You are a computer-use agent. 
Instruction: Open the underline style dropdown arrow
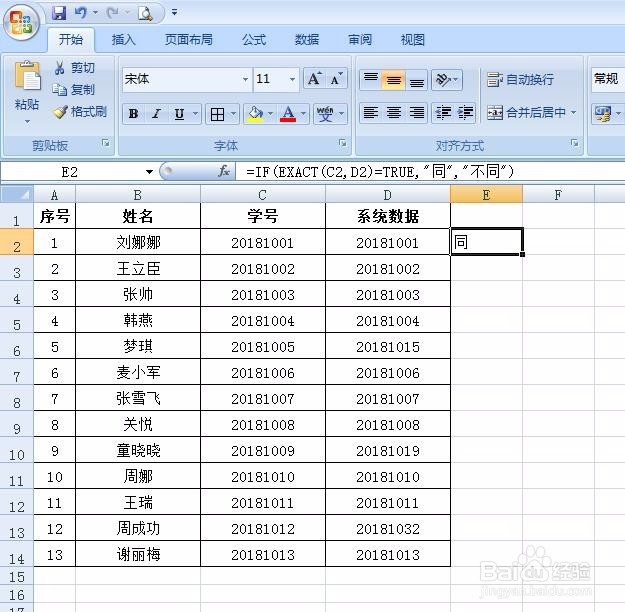[195, 114]
